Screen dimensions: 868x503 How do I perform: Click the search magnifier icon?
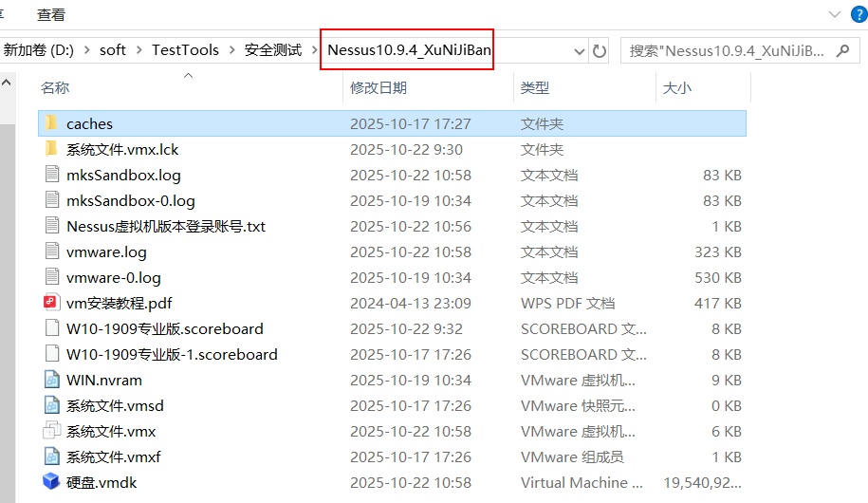[x=842, y=51]
